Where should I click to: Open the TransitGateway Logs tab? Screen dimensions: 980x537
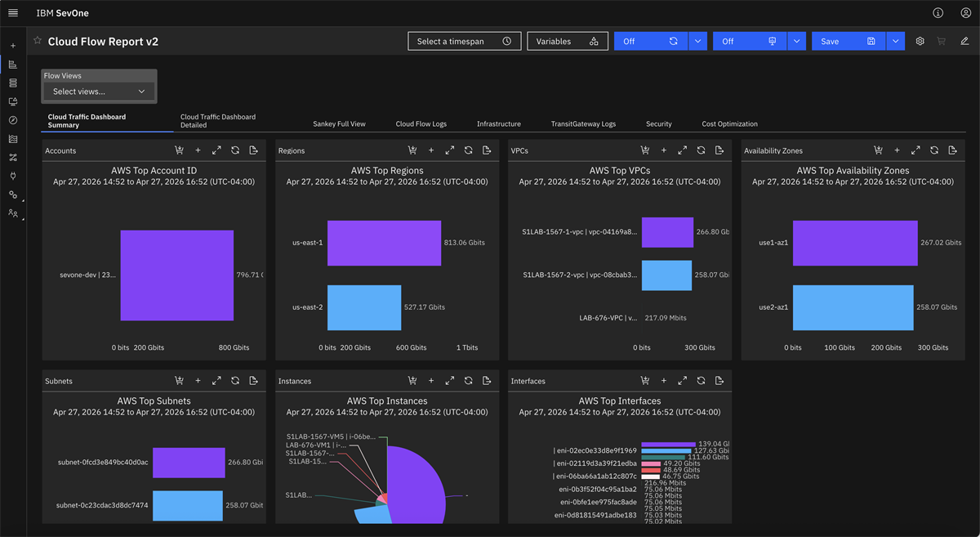click(x=583, y=124)
